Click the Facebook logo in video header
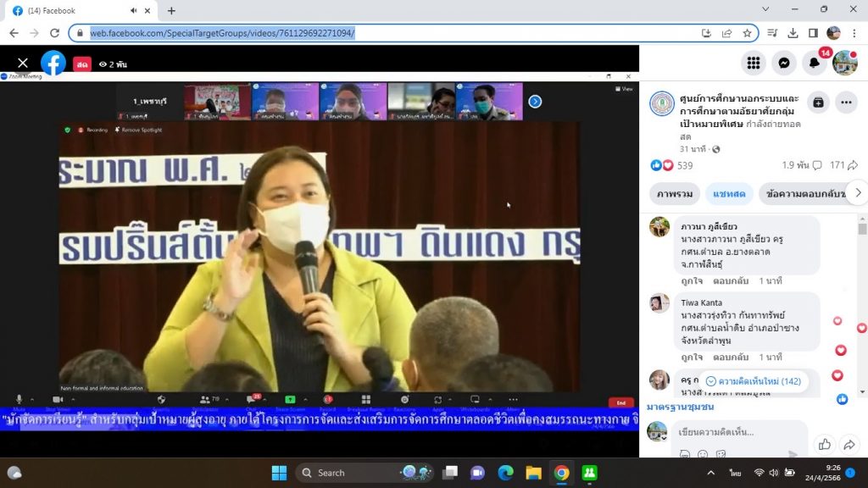Image resolution: width=868 pixels, height=488 pixels. [x=53, y=64]
